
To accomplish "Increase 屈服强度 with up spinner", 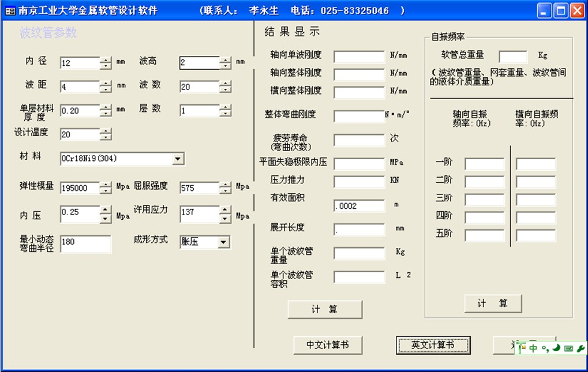I will (226, 185).
